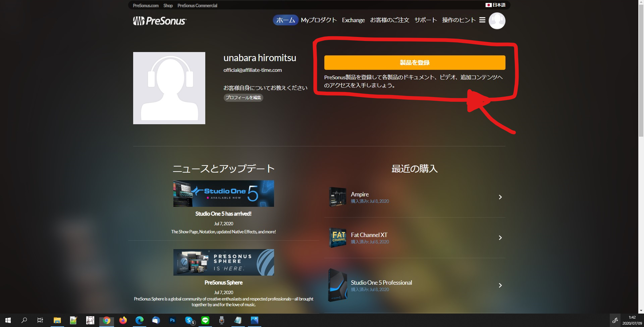This screenshot has width=644, height=327.
Task: Open Skype from the taskbar
Action: click(190, 320)
